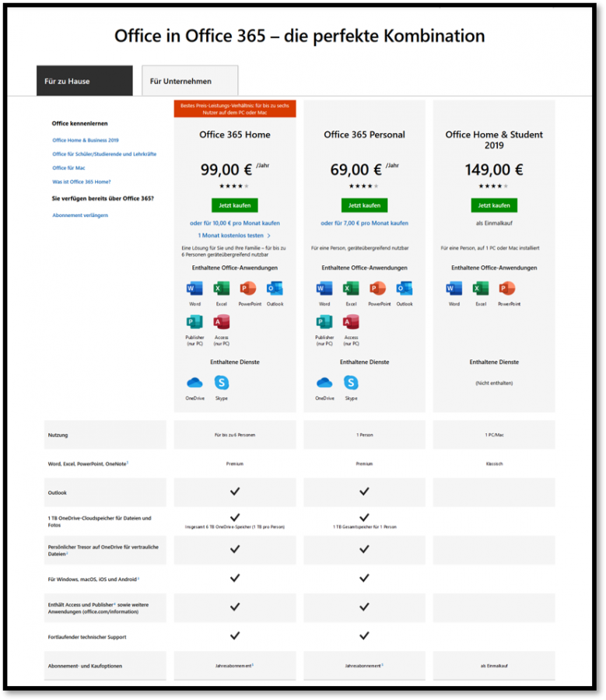606x700 pixels.
Task: Click 1 Monat kostenlos testen link
Action: click(231, 235)
